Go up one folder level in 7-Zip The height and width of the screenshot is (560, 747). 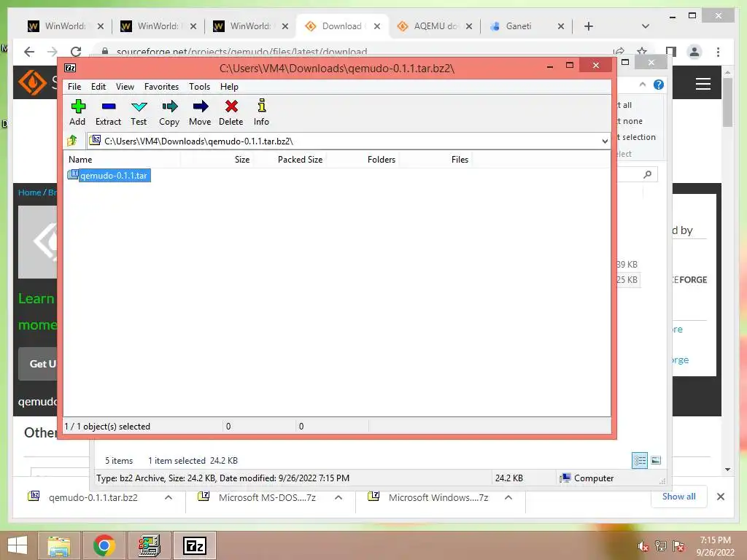tap(72, 141)
